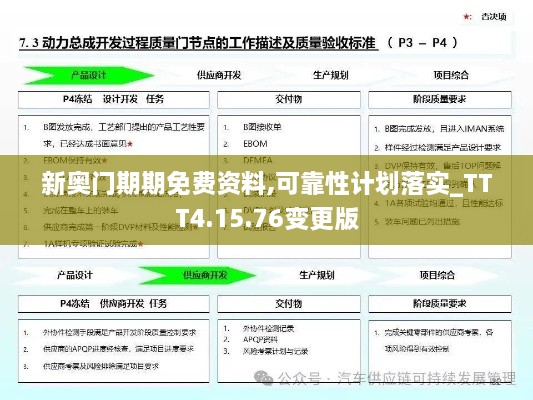
Task: Click the red star legend icon beside 否决项
Action: 467,16
